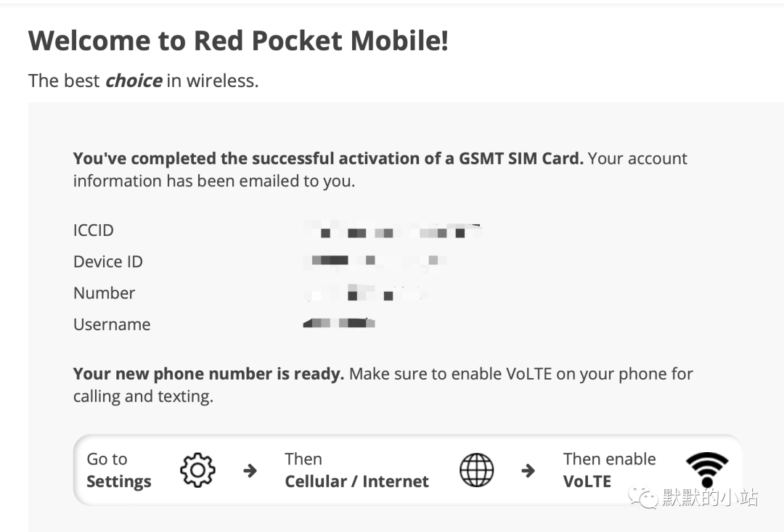Click the obscured phone Number value
Viewport: 784px width, 532px height.
pos(366,292)
